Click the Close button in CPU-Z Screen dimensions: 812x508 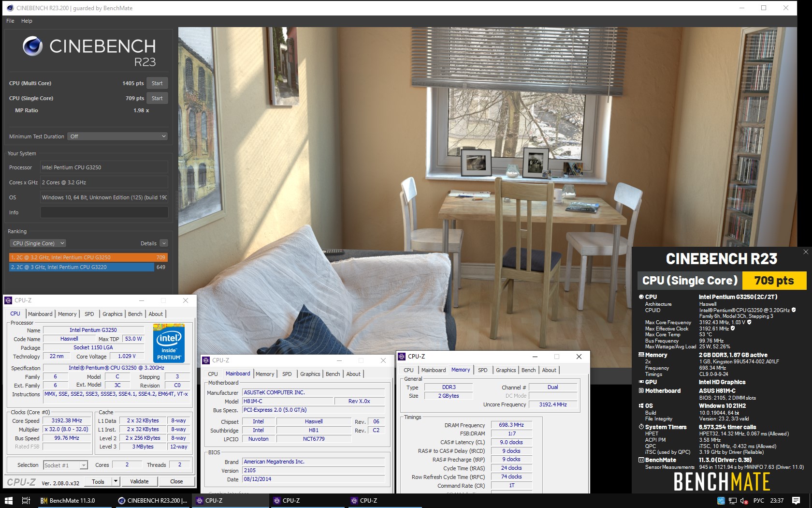[176, 481]
